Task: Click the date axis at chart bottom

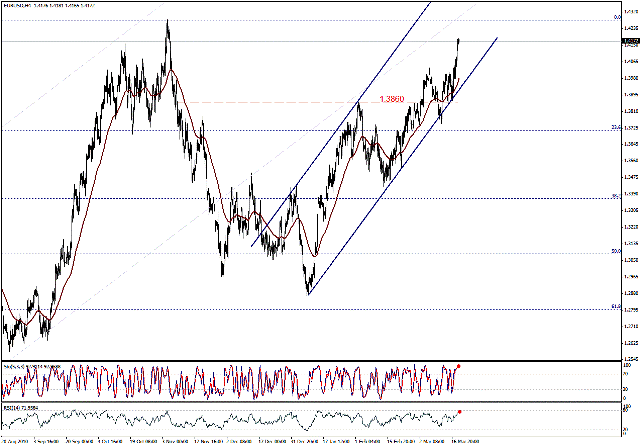Action: coord(300,438)
